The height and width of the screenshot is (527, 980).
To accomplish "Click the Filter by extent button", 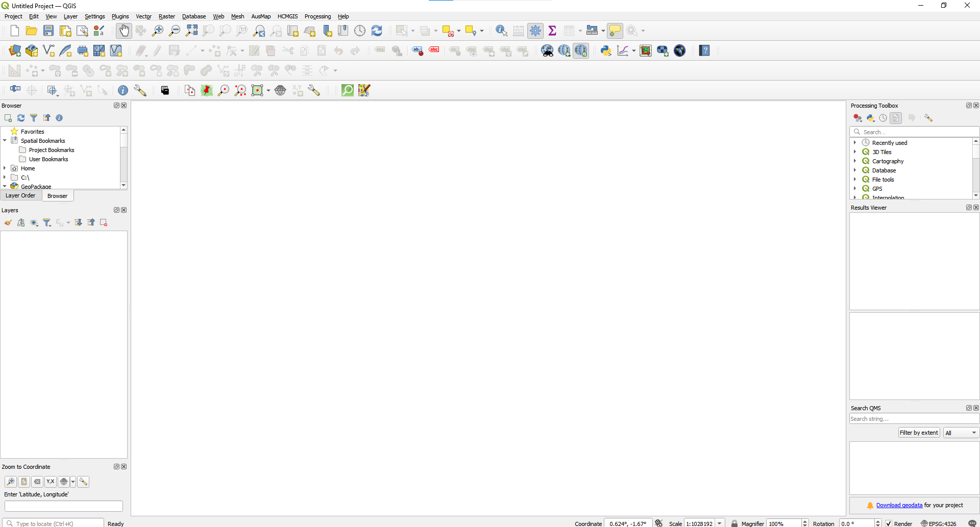I will (919, 433).
